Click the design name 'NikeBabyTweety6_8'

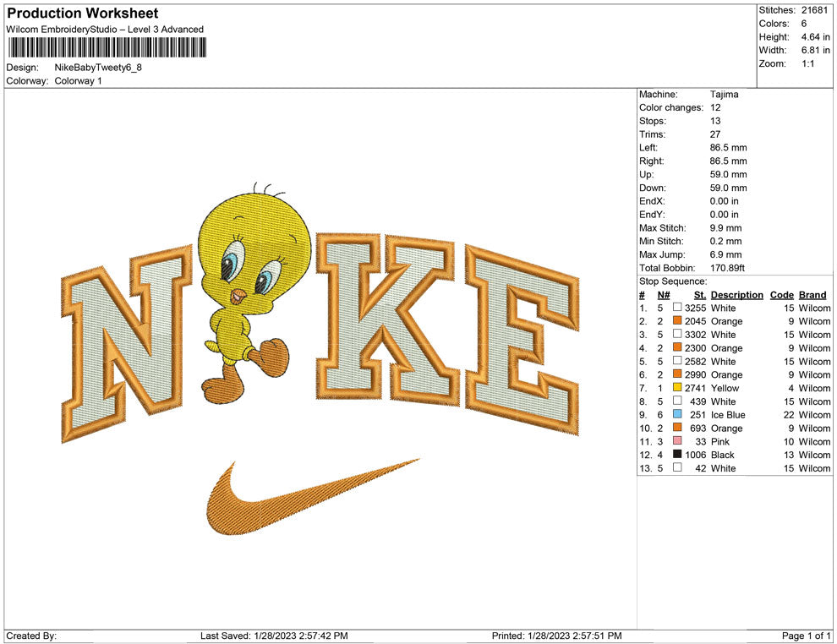pos(98,68)
